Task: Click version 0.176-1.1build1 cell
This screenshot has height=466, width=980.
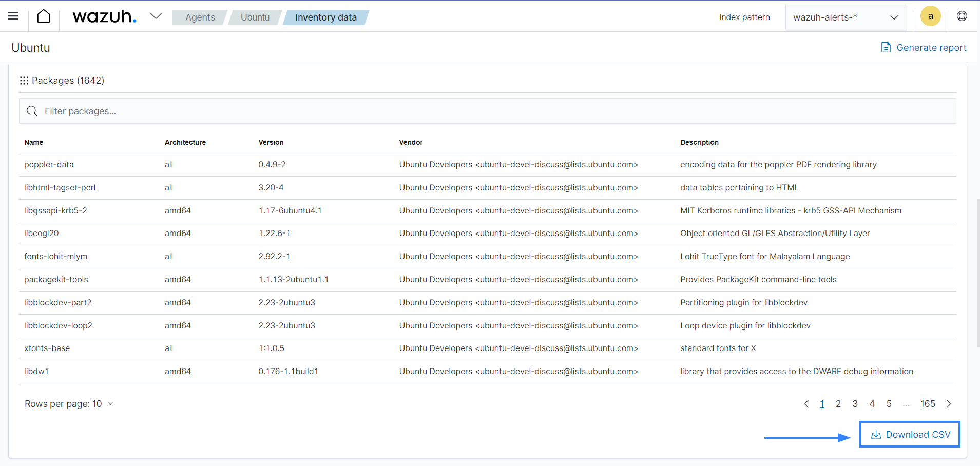Action: tap(289, 372)
